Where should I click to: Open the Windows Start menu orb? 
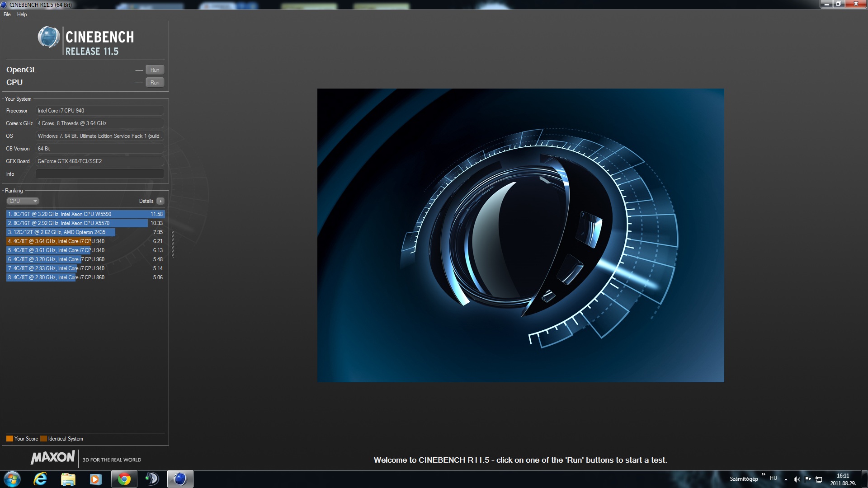click(x=12, y=479)
